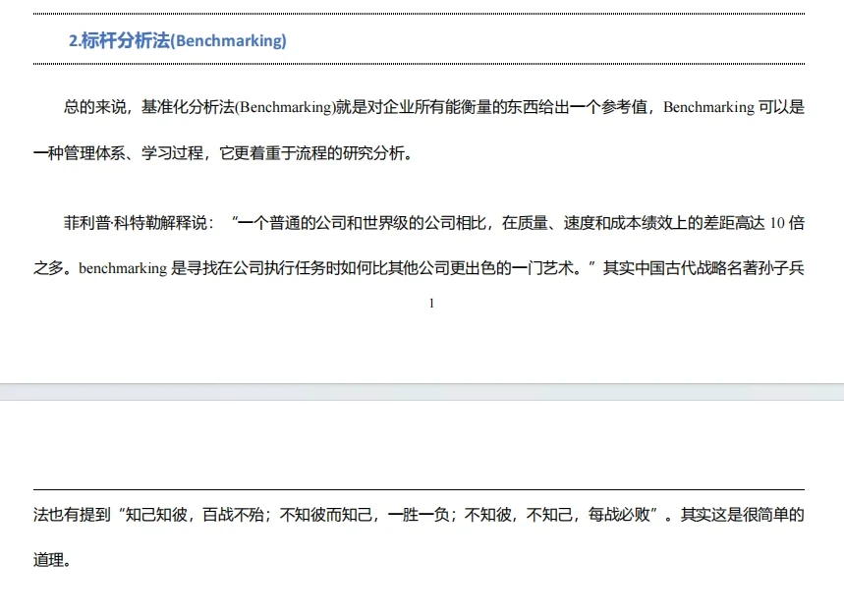This screenshot has height=616, width=844.
Task: Click the border line below the heading
Action: [422, 63]
